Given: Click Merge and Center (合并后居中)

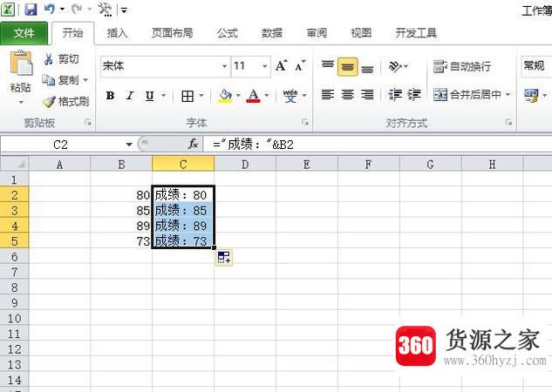Looking at the screenshot, I should click(x=467, y=95).
